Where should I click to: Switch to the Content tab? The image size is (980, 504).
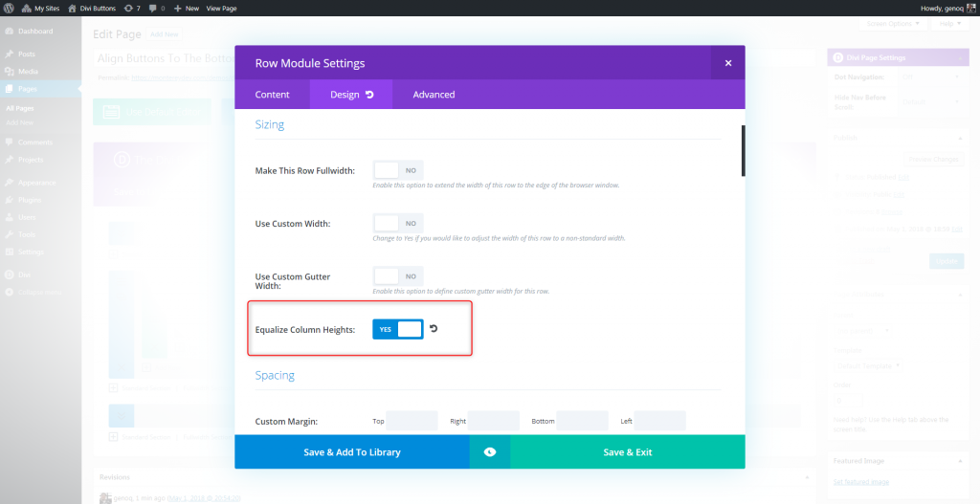(272, 95)
